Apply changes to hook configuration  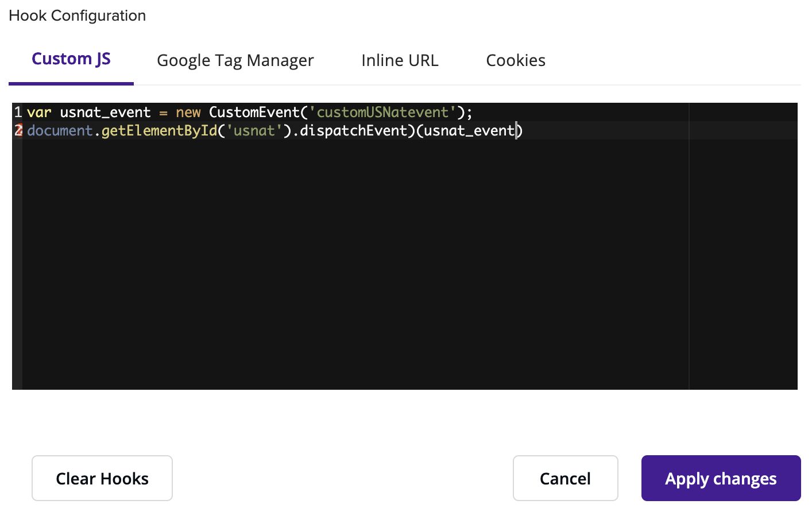click(721, 478)
